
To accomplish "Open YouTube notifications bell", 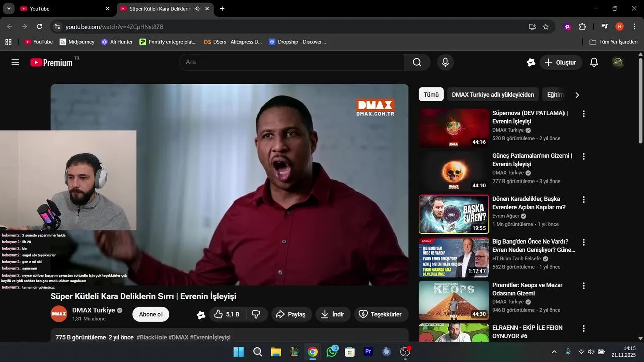I will (x=594, y=62).
